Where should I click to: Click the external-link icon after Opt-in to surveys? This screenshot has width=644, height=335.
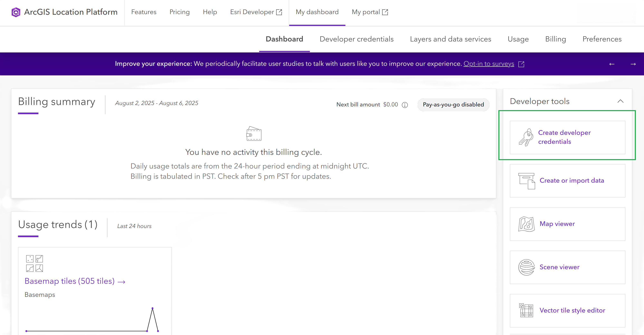pos(521,64)
